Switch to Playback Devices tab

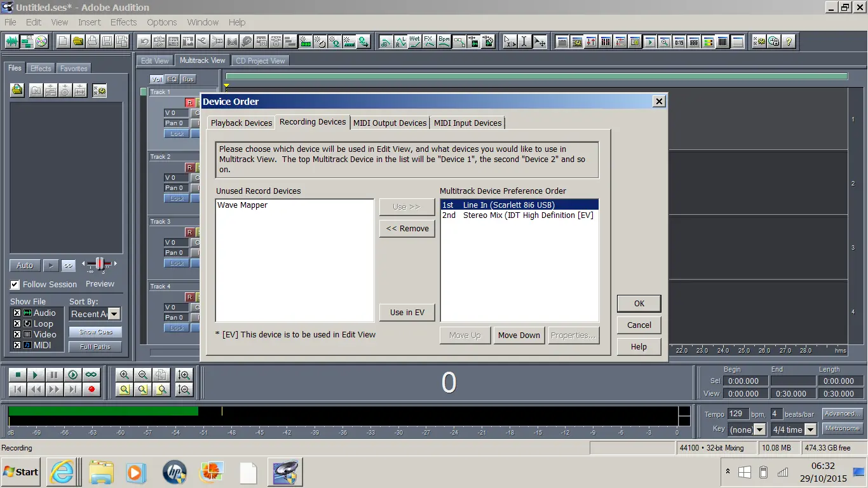[x=241, y=123]
